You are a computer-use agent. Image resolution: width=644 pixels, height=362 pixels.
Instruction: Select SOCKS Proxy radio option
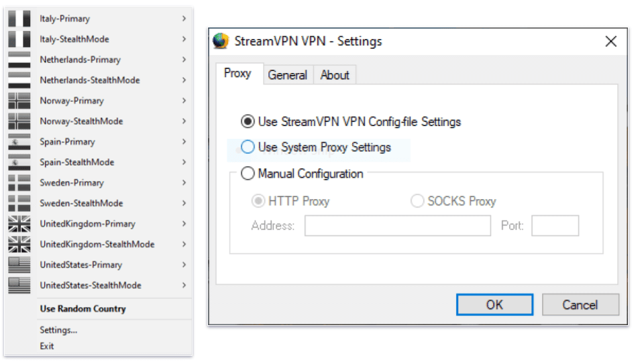(417, 200)
